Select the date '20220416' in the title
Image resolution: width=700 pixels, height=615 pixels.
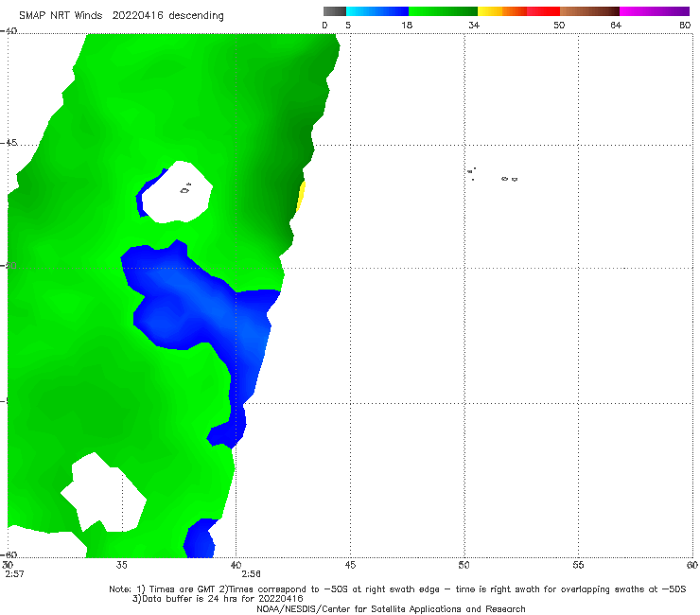137,15
